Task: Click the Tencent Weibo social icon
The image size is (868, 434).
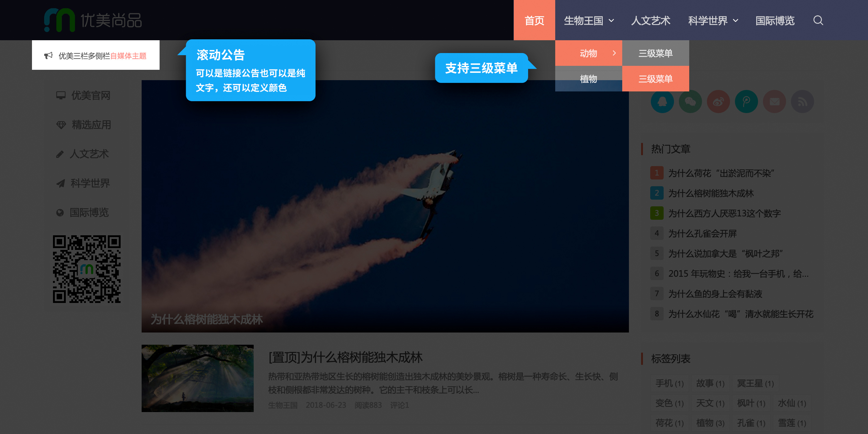Action: click(746, 101)
